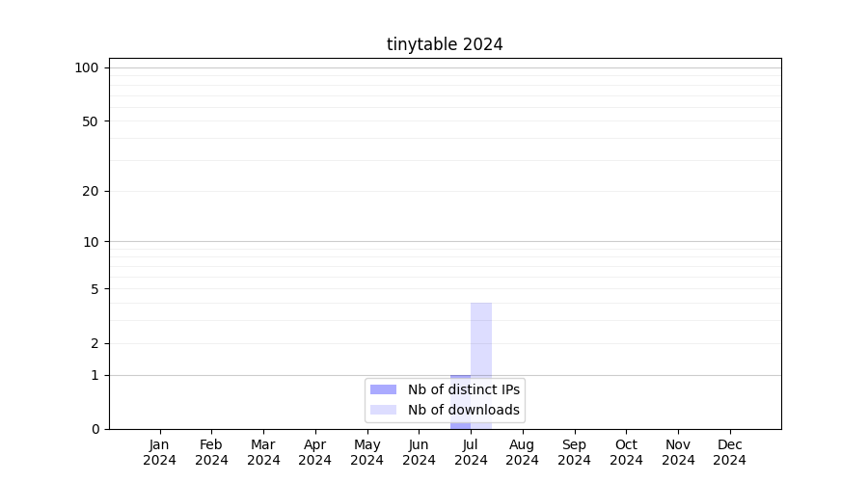The image size is (868, 482).
Task: Click the "tinytable 2024" chart title
Action: [x=445, y=44]
